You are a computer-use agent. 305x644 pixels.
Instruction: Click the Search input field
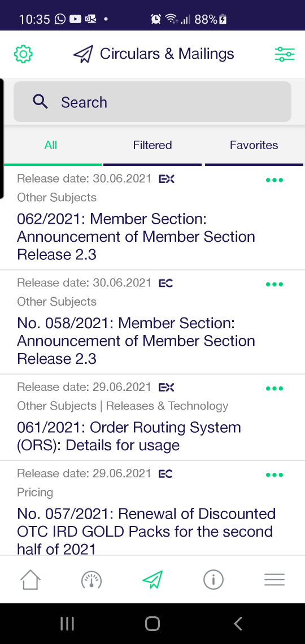coord(152,102)
